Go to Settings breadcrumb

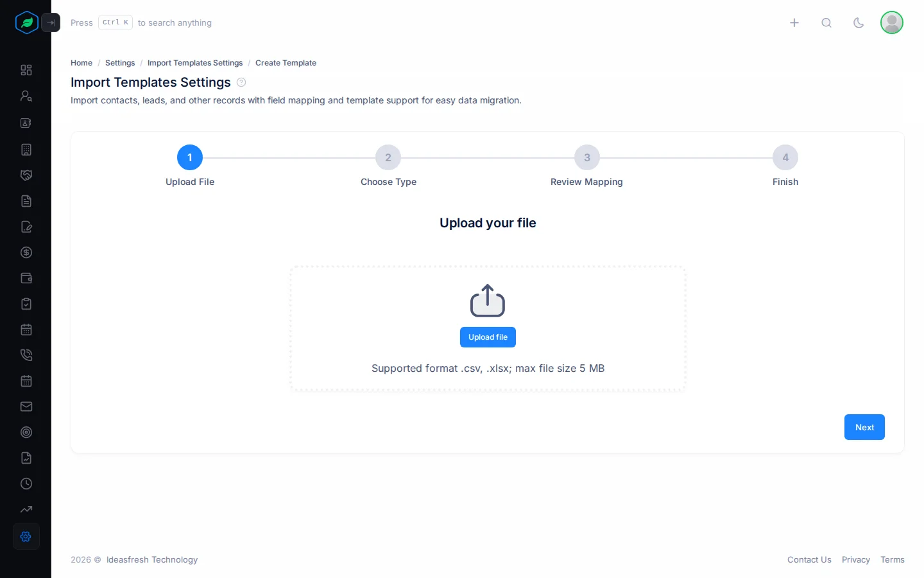tap(120, 63)
